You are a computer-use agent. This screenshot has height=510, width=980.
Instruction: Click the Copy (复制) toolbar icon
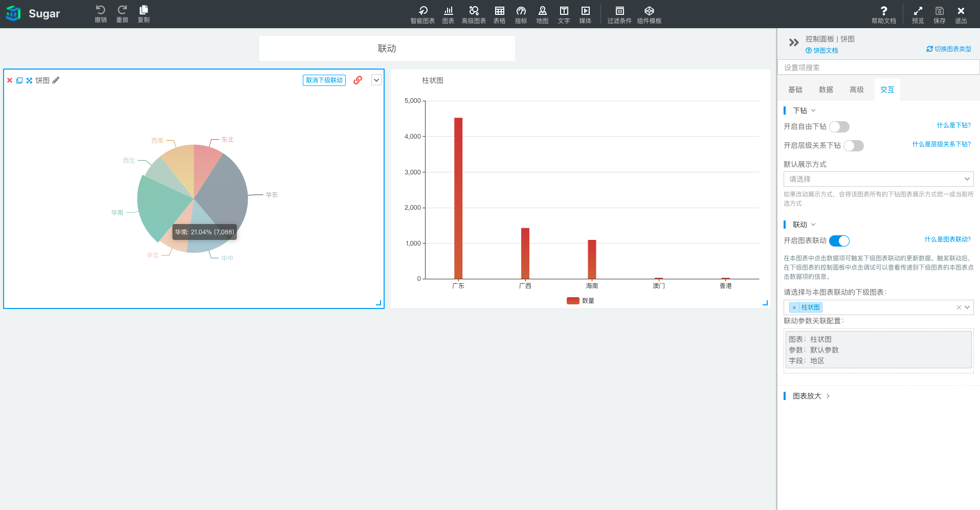[144, 14]
